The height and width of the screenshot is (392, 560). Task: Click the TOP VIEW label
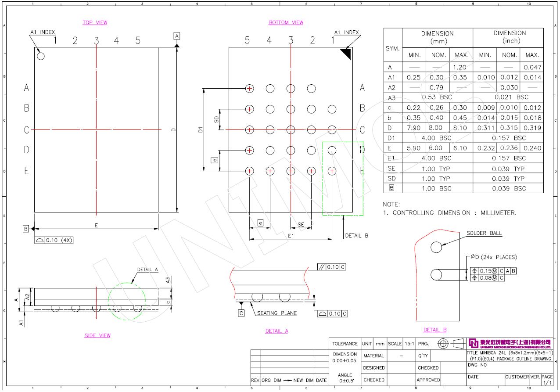pyautogui.click(x=95, y=22)
